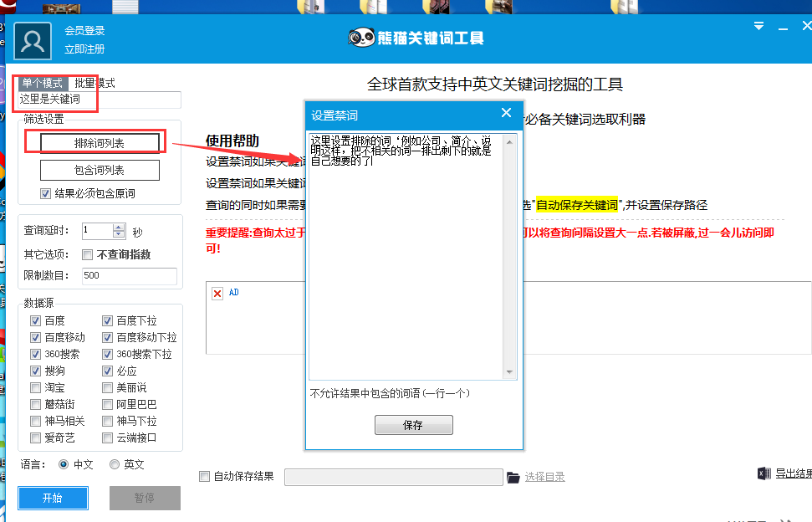Close the 设置禁词 dialog
The image size is (812, 522).
coord(505,112)
